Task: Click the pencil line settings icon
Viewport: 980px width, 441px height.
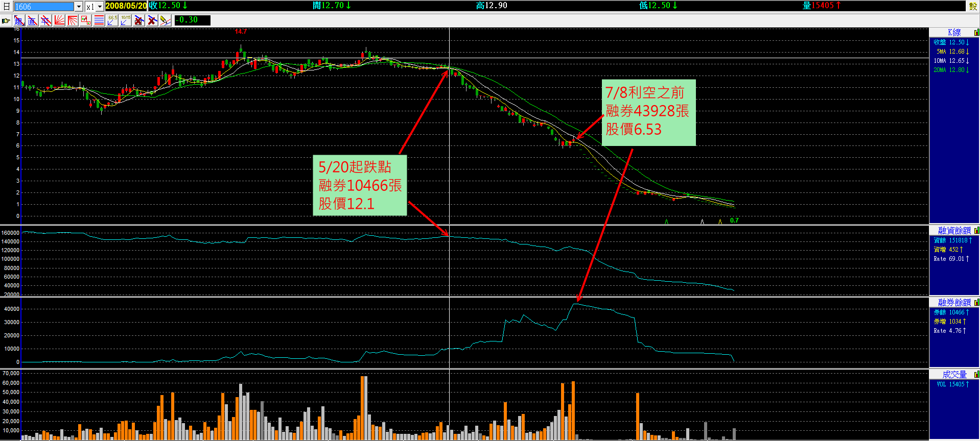Action: click(165, 20)
